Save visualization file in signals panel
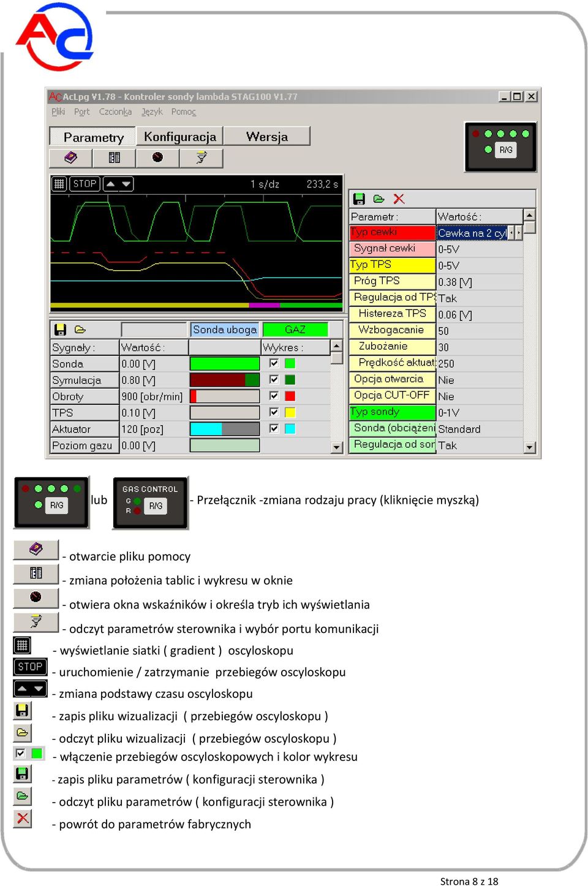This screenshot has width=588, height=886. pos(60,330)
